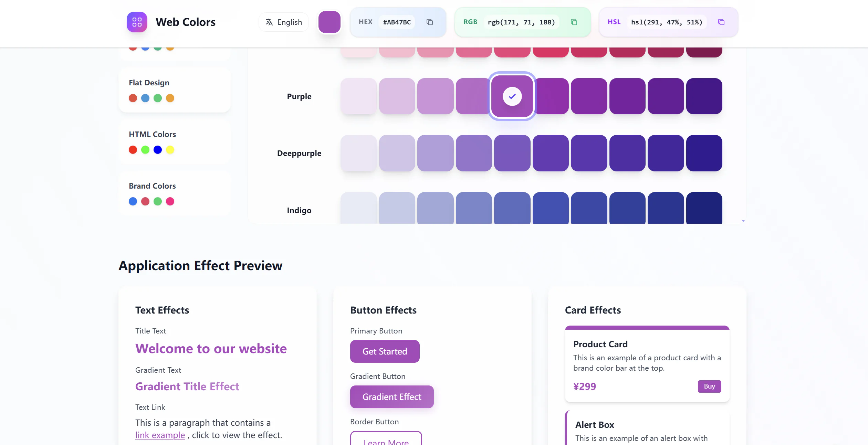
Task: Click the translate icon beside English
Action: pyautogui.click(x=269, y=22)
